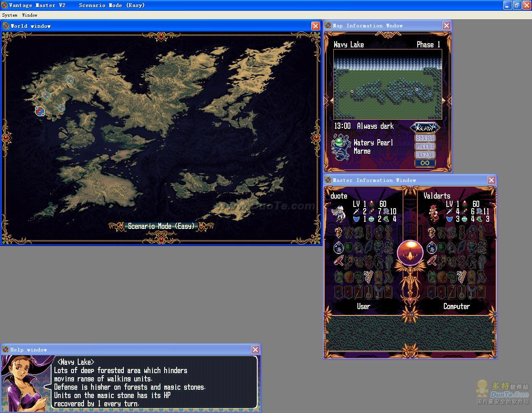Click the "Phase 1" text
Image resolution: width=532 pixels, height=413 pixels.
coord(429,44)
